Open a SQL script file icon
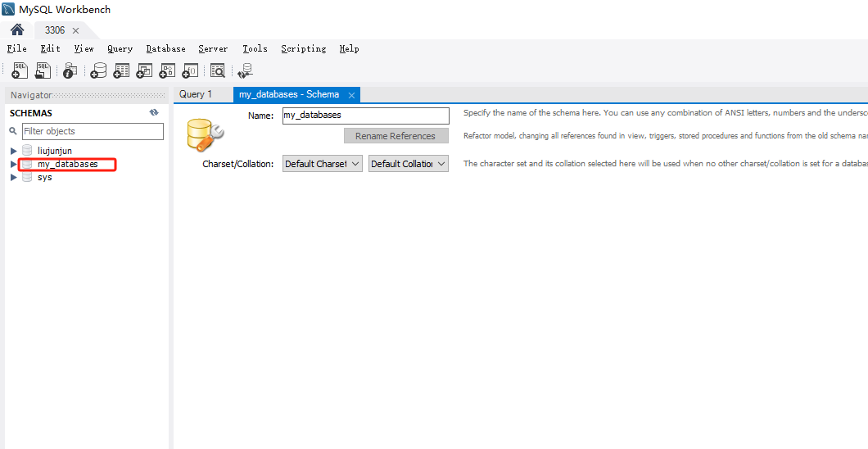 43,70
